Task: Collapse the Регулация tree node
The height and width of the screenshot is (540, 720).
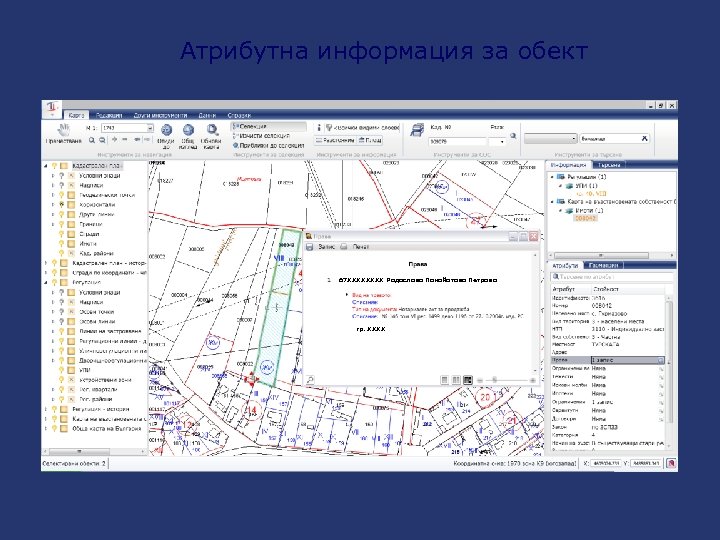Action: [46, 283]
